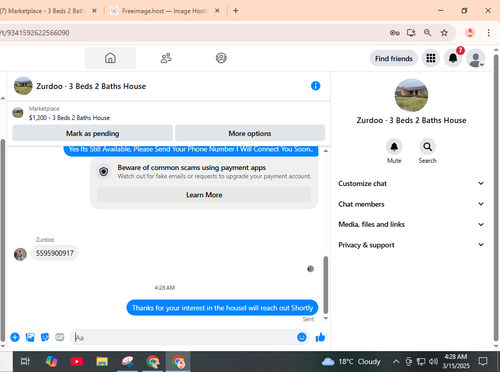Image resolution: width=500 pixels, height=372 pixels.
Task: Open the volume speaker tray icon
Action: coord(433,361)
